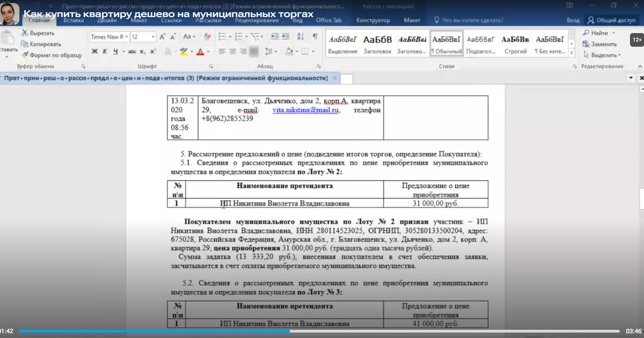Align text to the right

(244, 52)
